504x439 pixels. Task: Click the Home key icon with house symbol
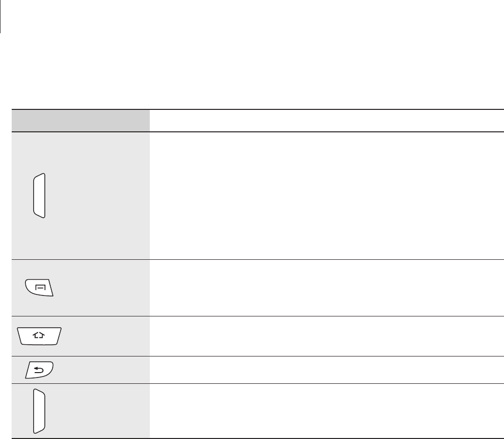[39, 336]
